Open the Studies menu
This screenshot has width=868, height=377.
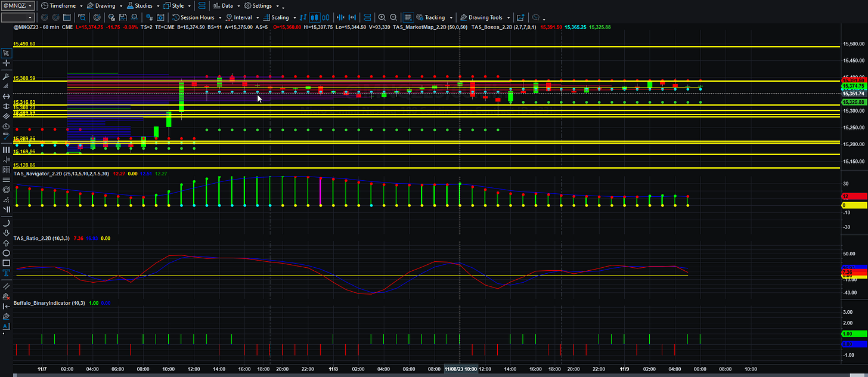click(139, 5)
